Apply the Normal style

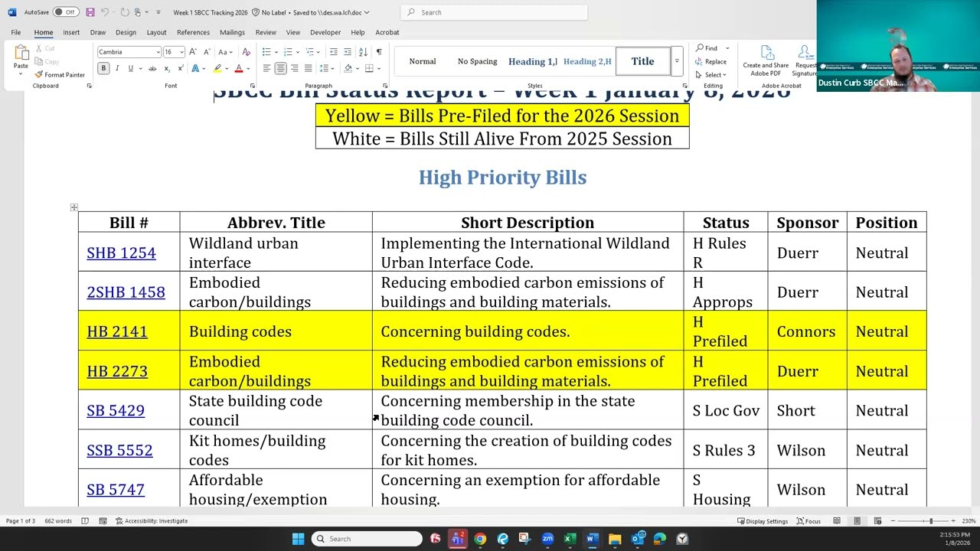(423, 61)
